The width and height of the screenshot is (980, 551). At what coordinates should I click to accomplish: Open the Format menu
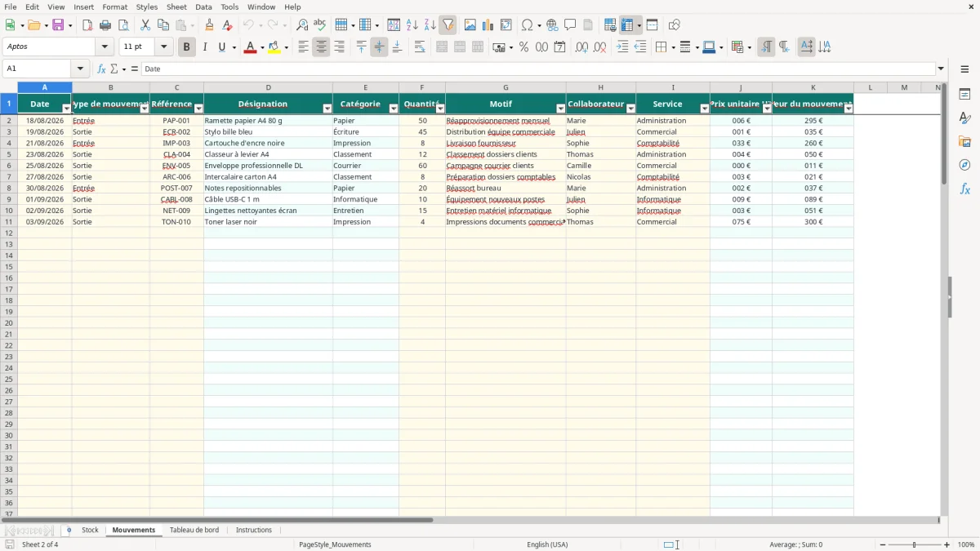point(114,7)
